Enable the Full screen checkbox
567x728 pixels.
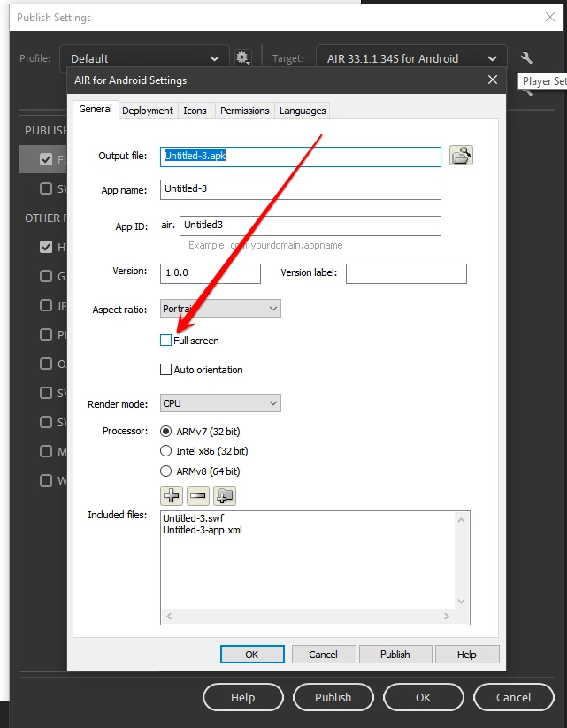(165, 341)
